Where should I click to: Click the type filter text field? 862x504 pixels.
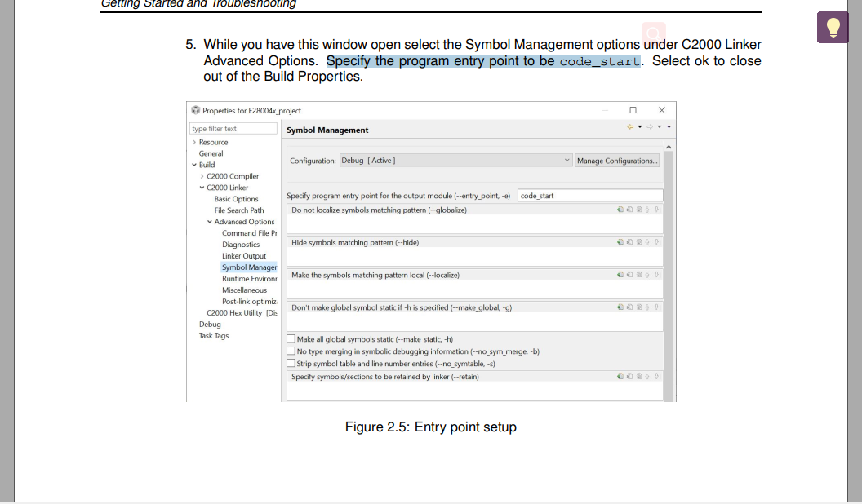point(233,129)
